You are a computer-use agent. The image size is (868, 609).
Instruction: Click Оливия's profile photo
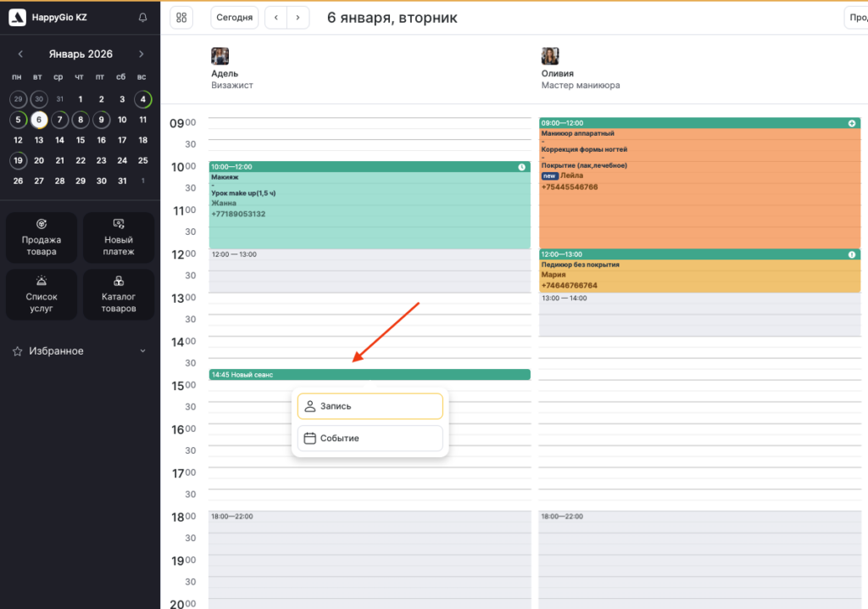[550, 57]
